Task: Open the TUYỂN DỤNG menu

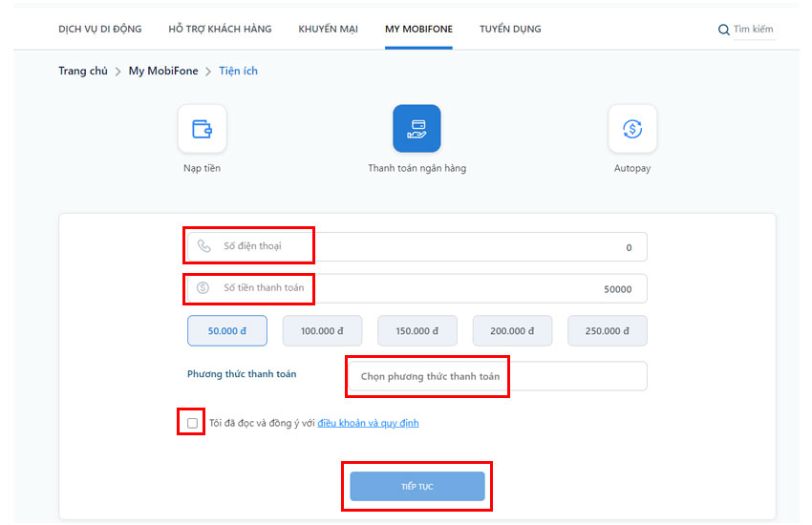Action: click(x=510, y=29)
